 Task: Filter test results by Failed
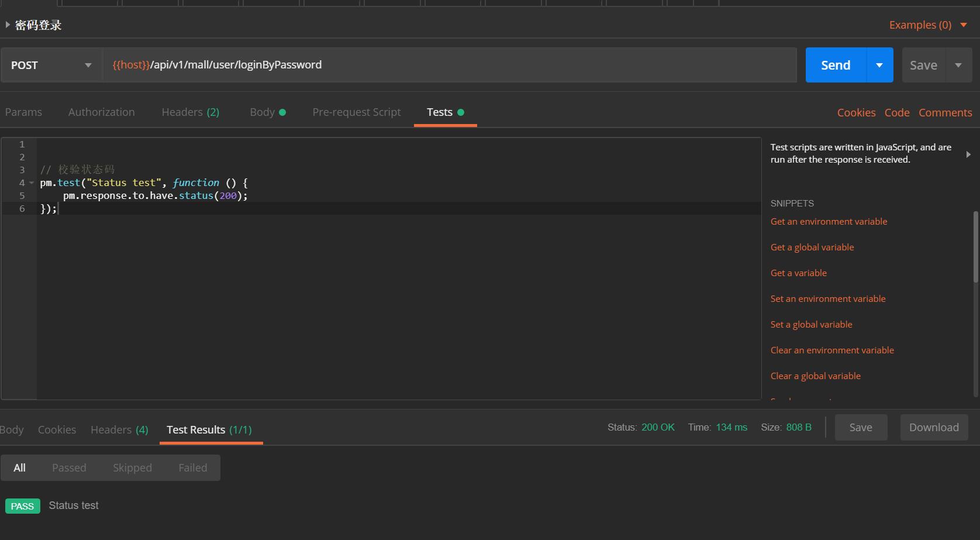point(192,467)
